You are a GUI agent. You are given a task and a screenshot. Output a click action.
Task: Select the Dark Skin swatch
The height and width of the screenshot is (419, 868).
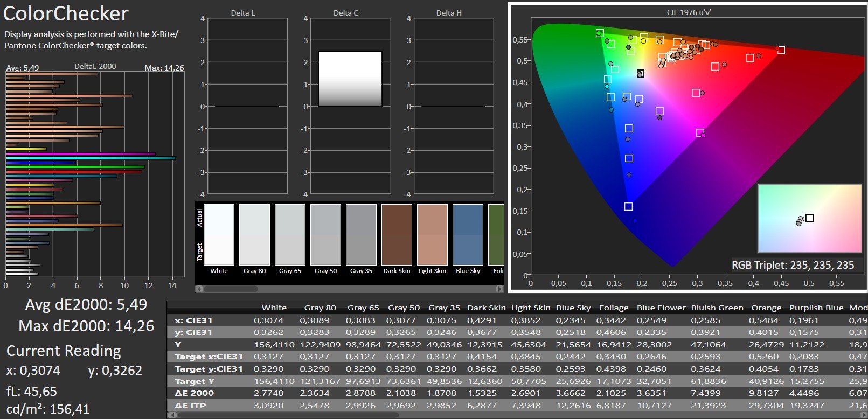[x=397, y=235]
